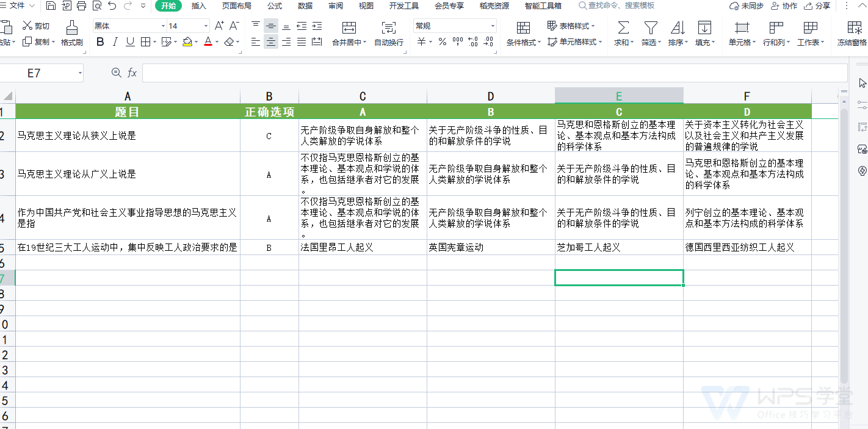Switch to the View (视图) tab
Screen dimensions: 868x429
coord(366,5)
